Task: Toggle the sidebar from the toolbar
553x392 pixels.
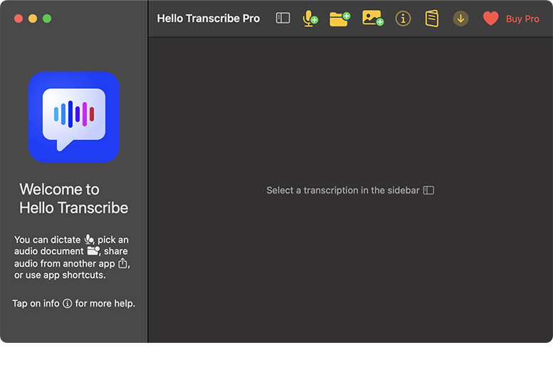Action: tap(283, 18)
